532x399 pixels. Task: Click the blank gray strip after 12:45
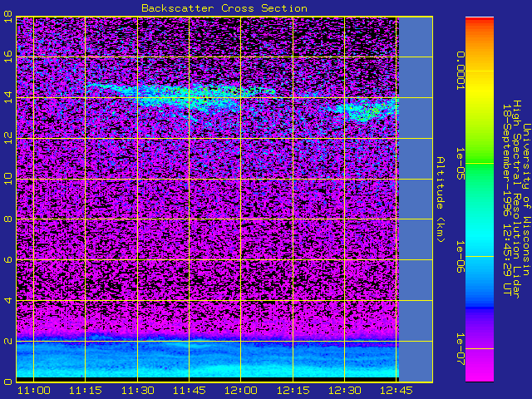[416, 199]
